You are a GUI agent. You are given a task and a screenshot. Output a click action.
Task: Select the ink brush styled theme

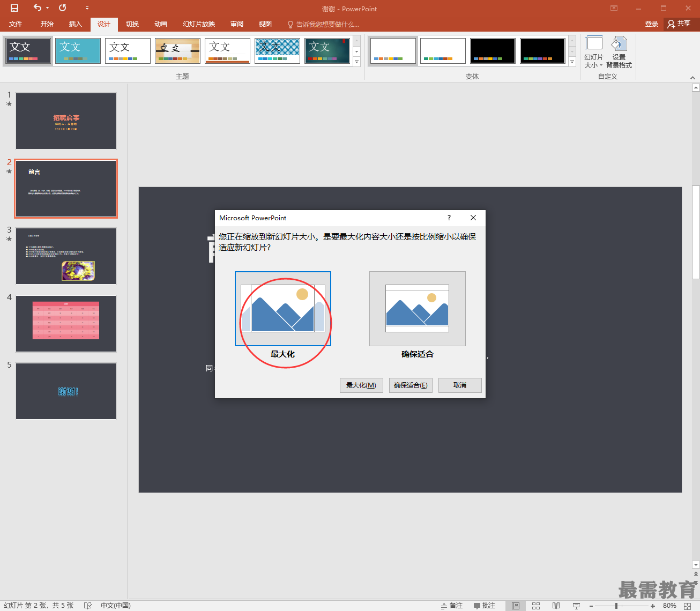177,51
